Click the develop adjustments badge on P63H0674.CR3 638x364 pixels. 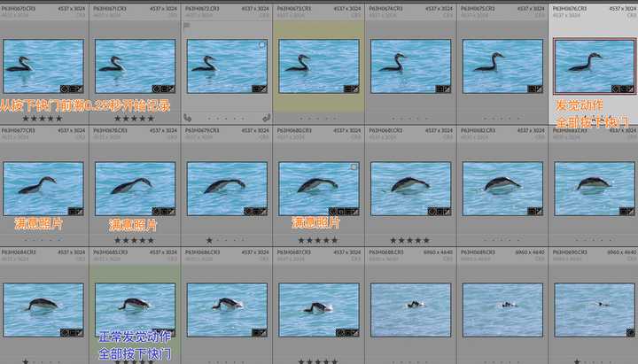click(x=447, y=89)
